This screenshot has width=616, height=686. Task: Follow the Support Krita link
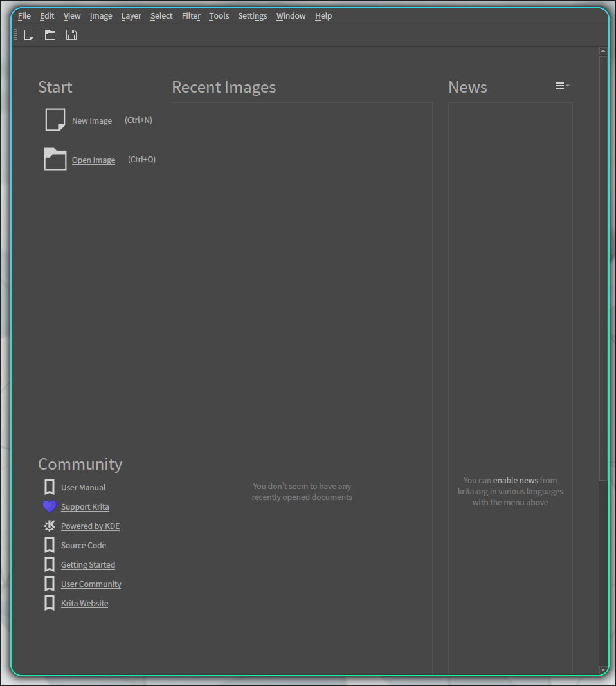coord(85,506)
